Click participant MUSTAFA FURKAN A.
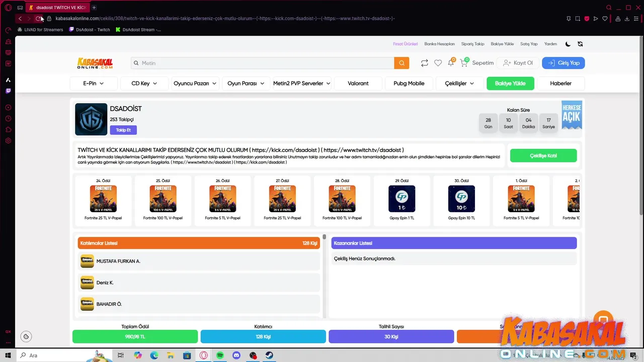 199,261
